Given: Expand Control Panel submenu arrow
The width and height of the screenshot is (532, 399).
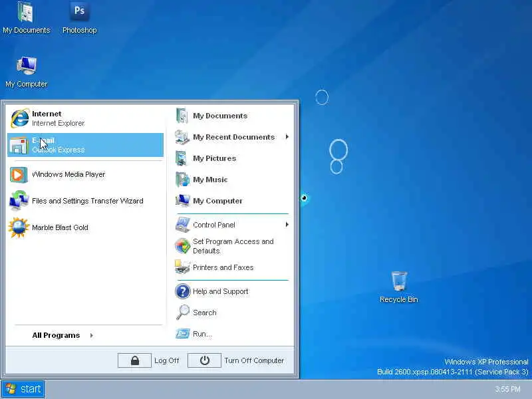Looking at the screenshot, I should [287, 225].
